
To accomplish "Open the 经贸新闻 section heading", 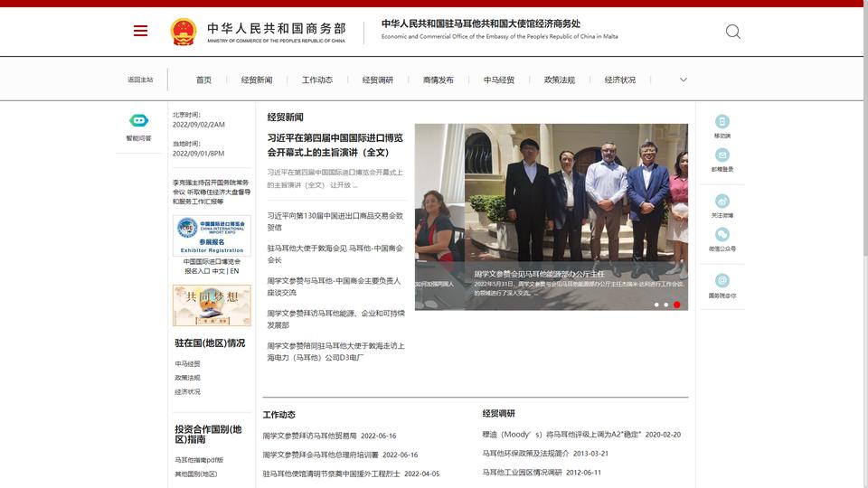I will coord(285,117).
